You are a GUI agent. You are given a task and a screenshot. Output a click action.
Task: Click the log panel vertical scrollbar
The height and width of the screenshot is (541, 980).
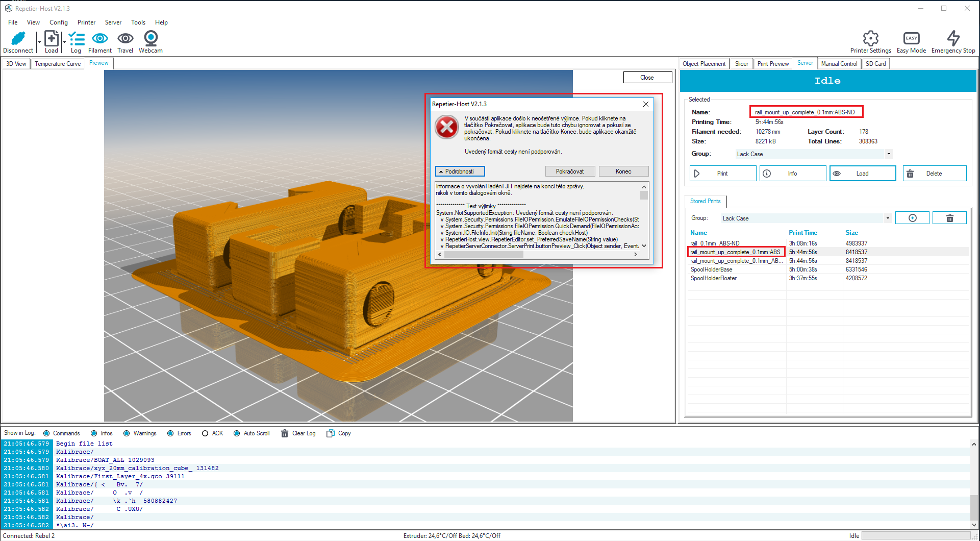pos(974,484)
